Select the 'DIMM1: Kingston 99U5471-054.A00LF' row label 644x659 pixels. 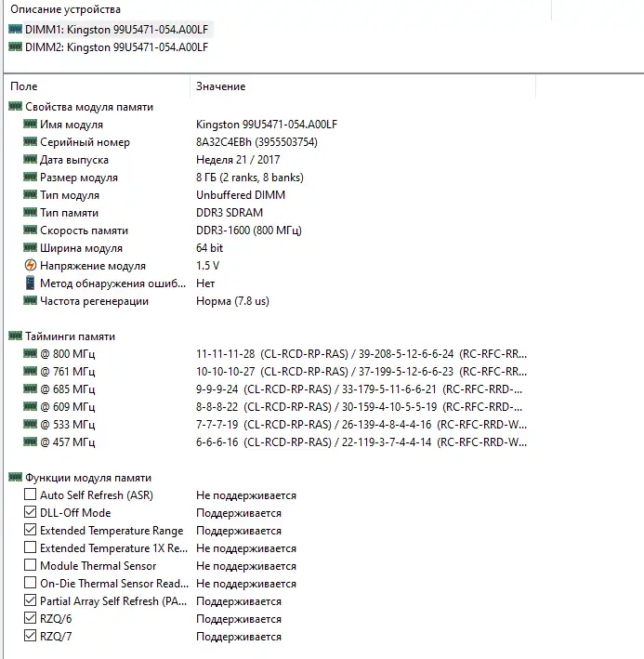pos(116,30)
